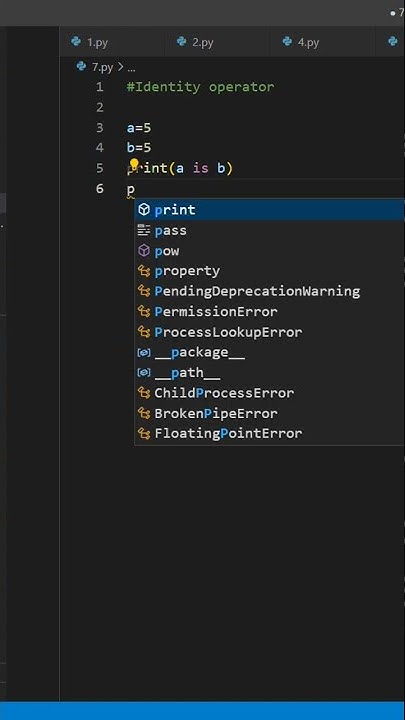The image size is (405, 720).
Task: Click the typed letter p on line 6
Action: 131,189
